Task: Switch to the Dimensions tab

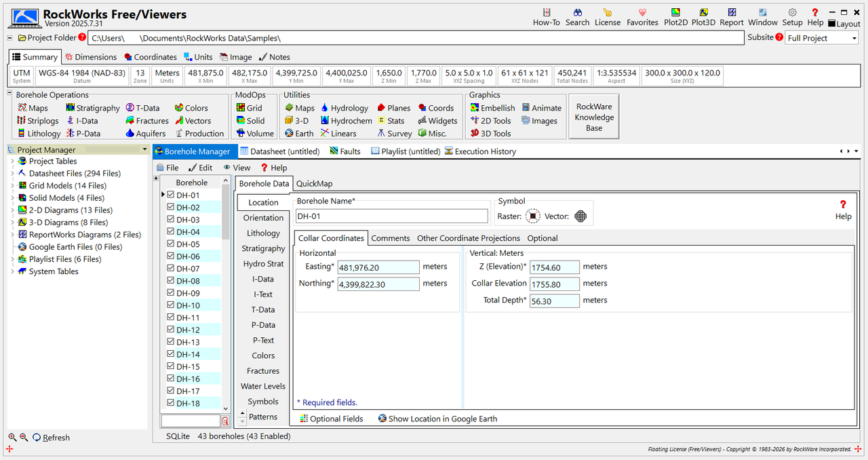Action: [90, 57]
